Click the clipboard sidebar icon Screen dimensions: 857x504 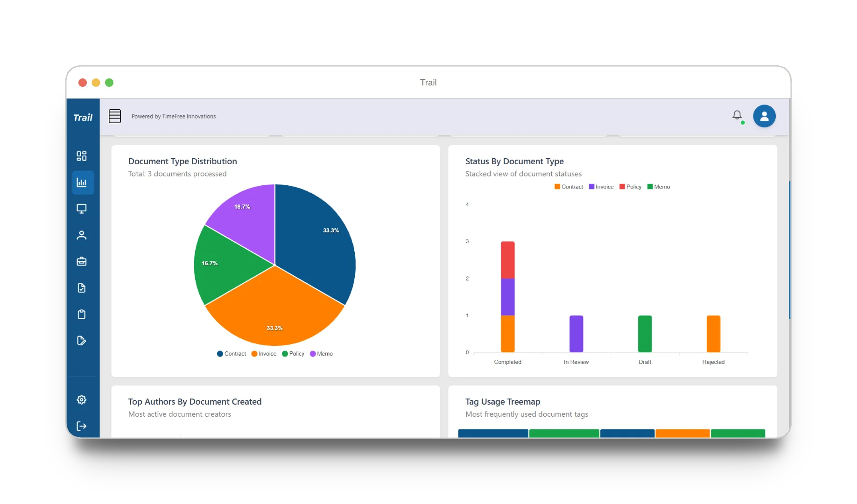pos(82,314)
